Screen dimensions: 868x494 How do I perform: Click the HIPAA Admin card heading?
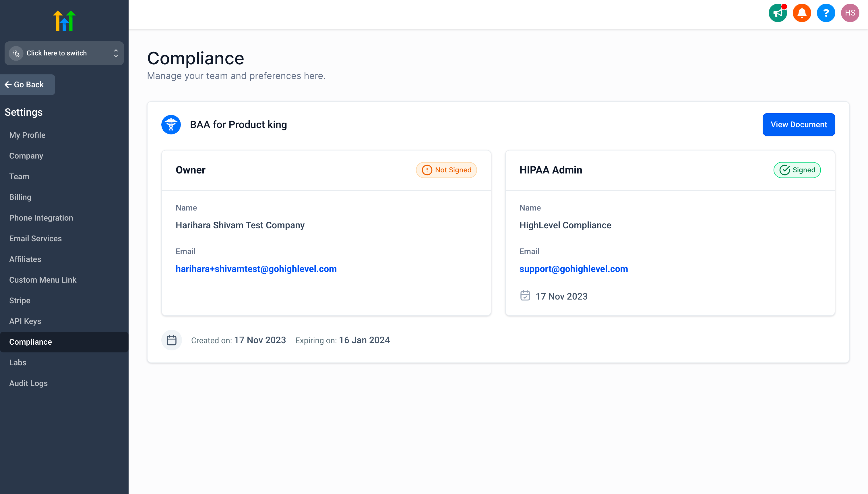pyautogui.click(x=551, y=170)
